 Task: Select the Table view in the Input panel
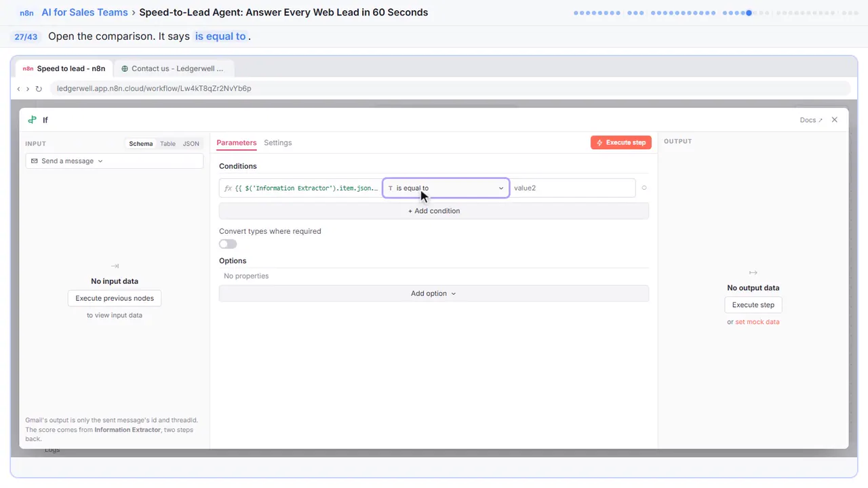[x=167, y=144]
